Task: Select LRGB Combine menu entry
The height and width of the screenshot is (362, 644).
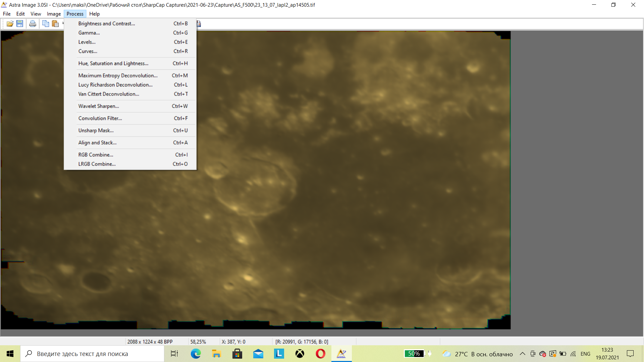Action: pyautogui.click(x=97, y=164)
